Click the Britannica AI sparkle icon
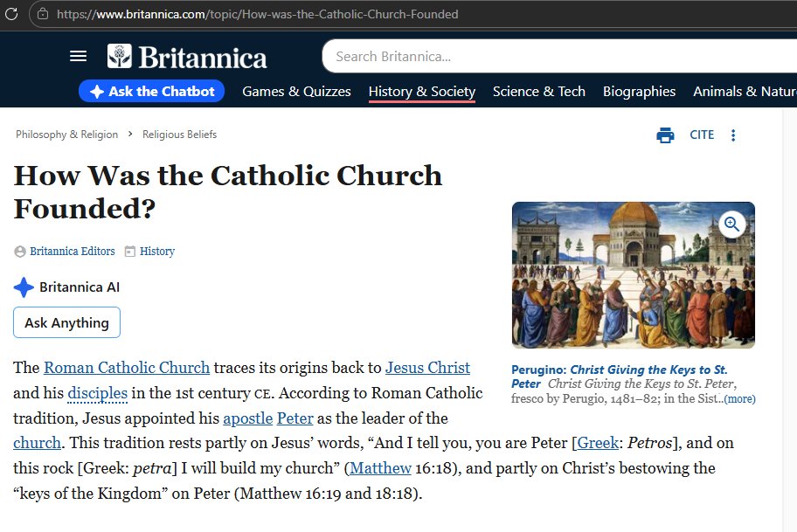797x532 pixels. [x=24, y=287]
